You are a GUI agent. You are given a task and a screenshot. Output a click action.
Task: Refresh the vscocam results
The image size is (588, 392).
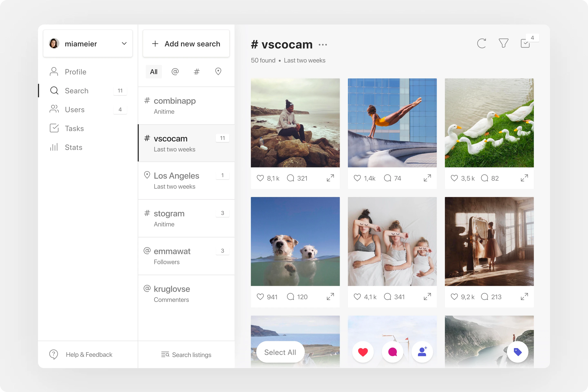481,43
